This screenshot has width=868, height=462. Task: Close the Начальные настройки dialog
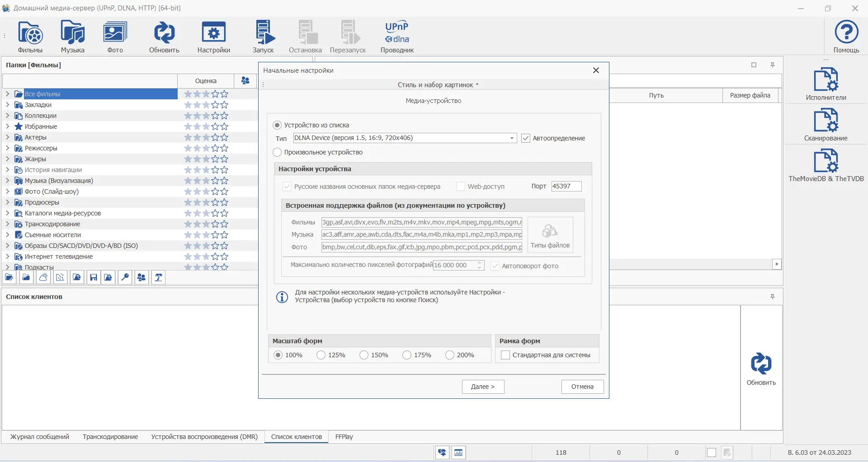click(596, 70)
